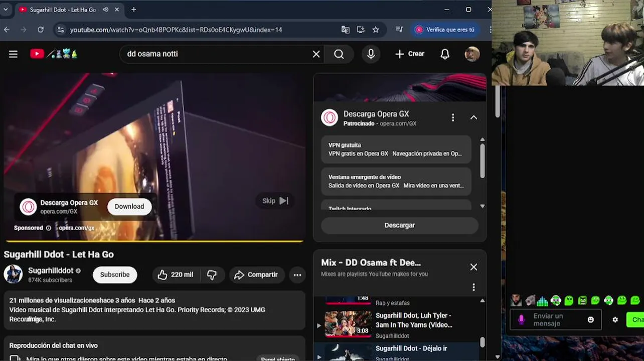644x361 pixels.
Task: Click the playlist panel scrollbar thumb
Action: tap(482, 342)
